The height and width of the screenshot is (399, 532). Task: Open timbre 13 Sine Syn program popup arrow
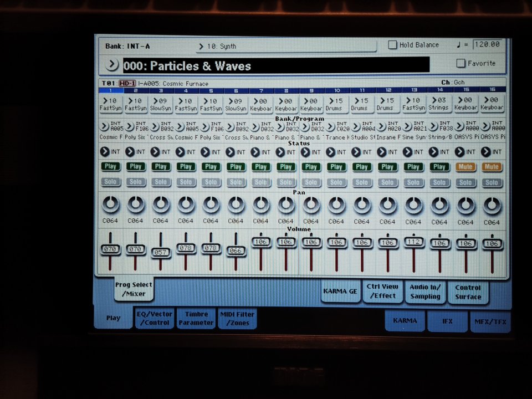pos(407,127)
